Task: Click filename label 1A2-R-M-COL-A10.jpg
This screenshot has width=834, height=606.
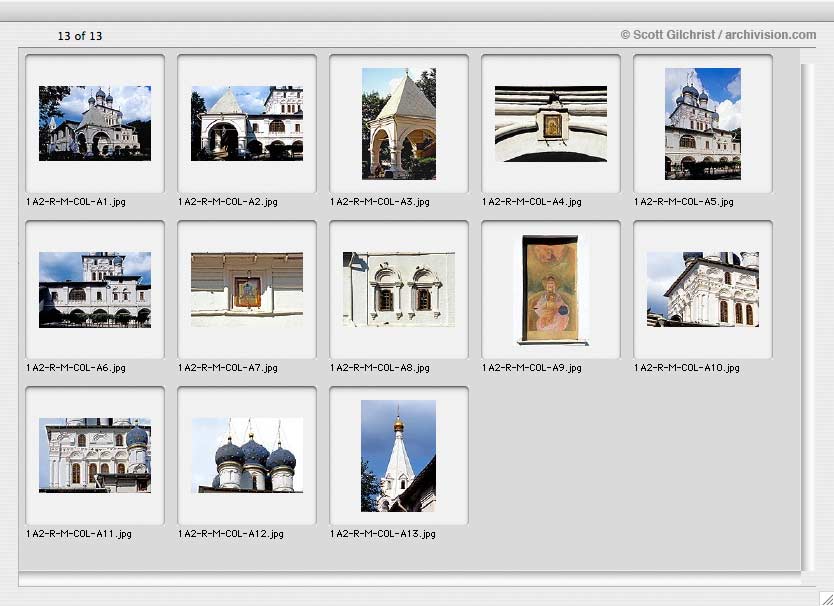Action: [687, 368]
